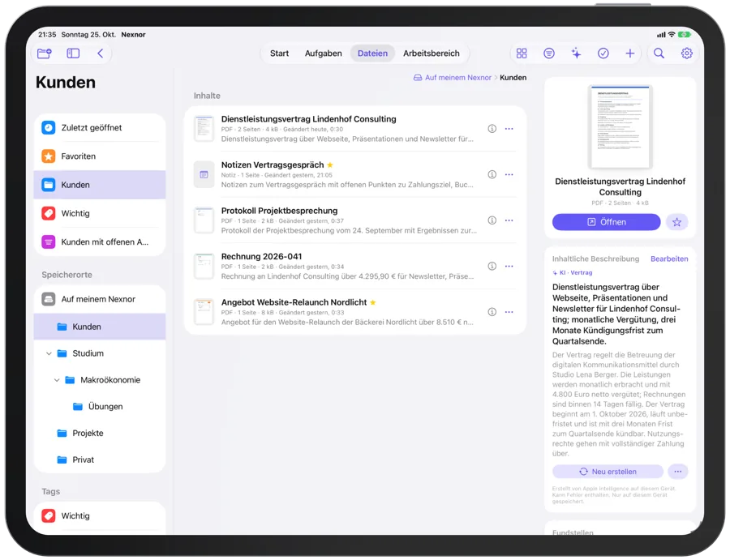Viewport: 730px width, 560px height.
Task: Collapse the Studium folder chevron
Action: (x=49, y=353)
